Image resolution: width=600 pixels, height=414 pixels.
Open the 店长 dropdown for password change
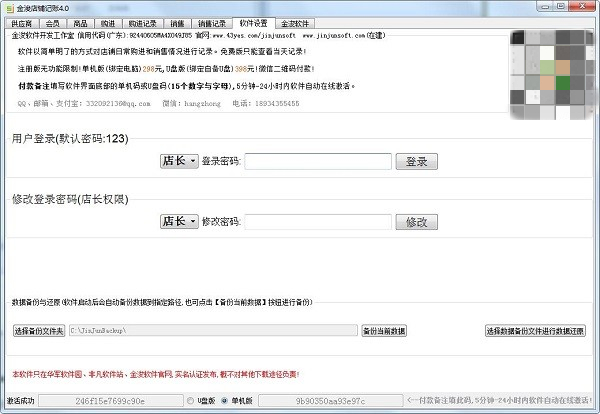coord(178,222)
